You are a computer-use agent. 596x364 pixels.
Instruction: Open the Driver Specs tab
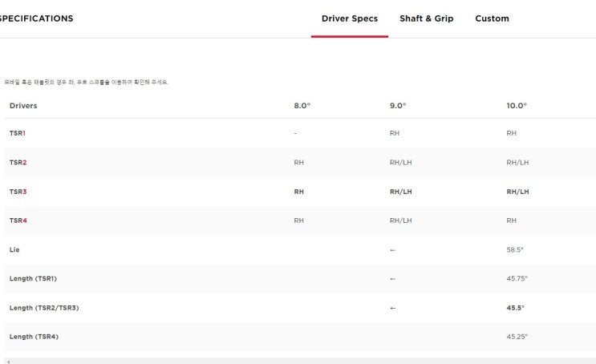[x=349, y=18]
